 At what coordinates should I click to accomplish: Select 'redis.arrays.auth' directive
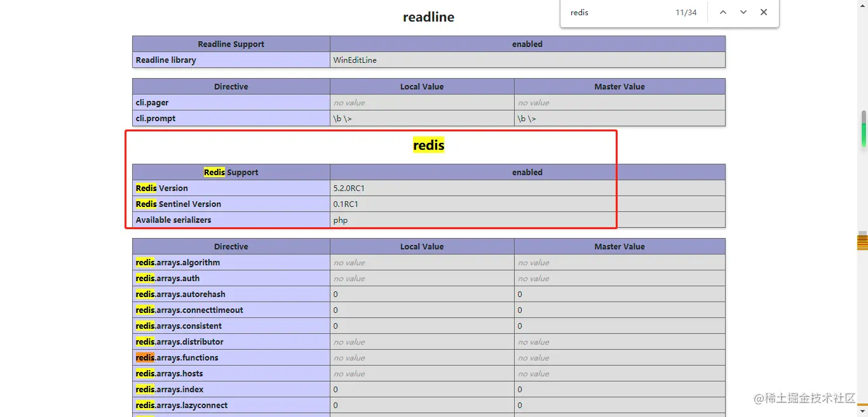pyautogui.click(x=231, y=279)
